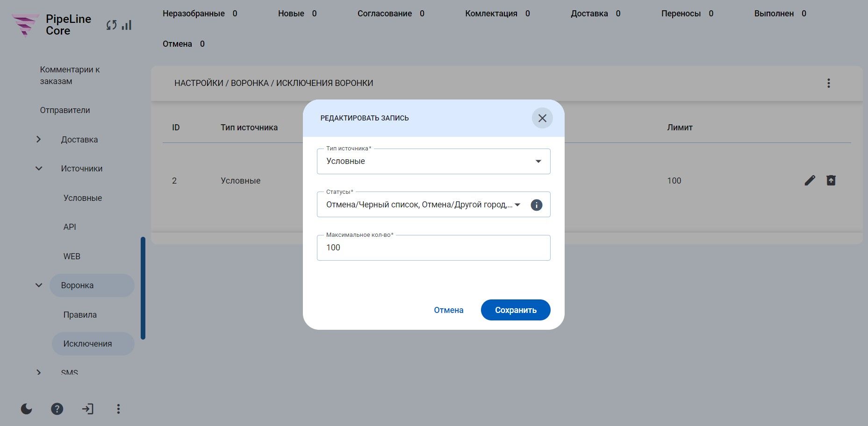868x426 pixels.
Task: Delete row 2 with trash icon
Action: [831, 180]
